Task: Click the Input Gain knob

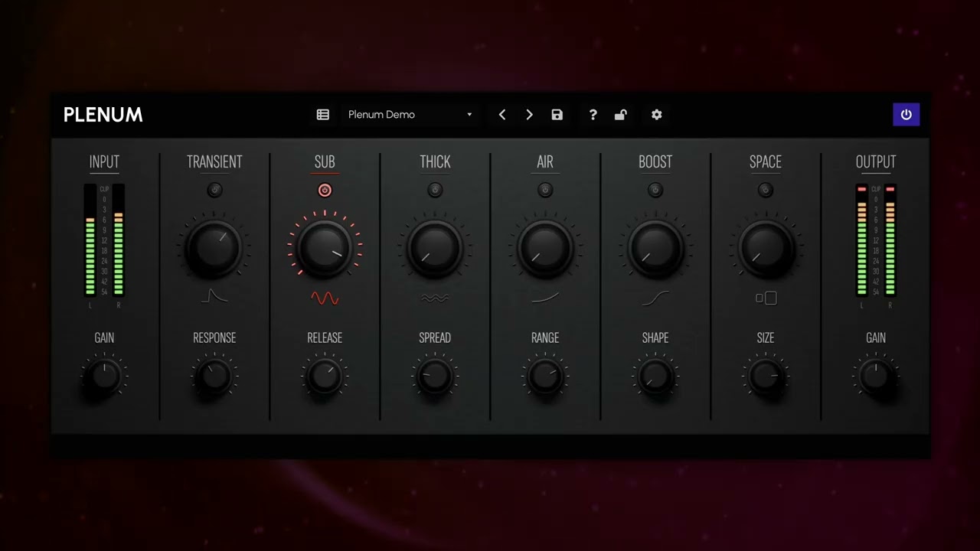Action: pyautogui.click(x=104, y=376)
